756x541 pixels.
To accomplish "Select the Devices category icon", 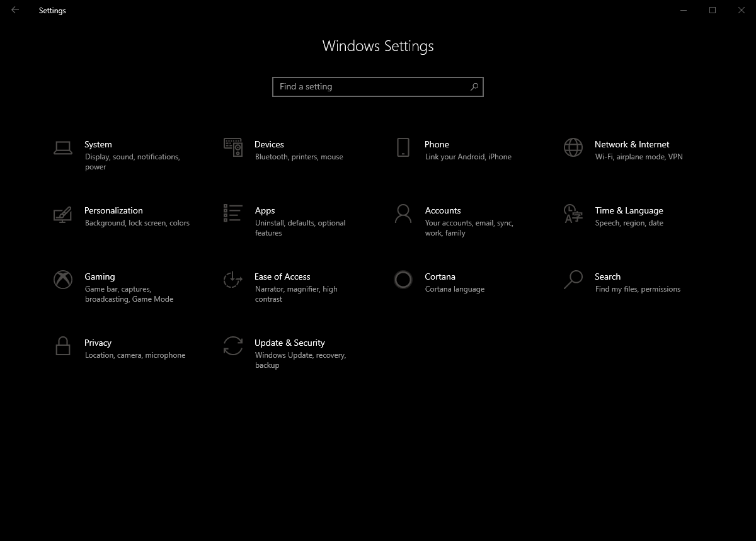I will point(232,148).
